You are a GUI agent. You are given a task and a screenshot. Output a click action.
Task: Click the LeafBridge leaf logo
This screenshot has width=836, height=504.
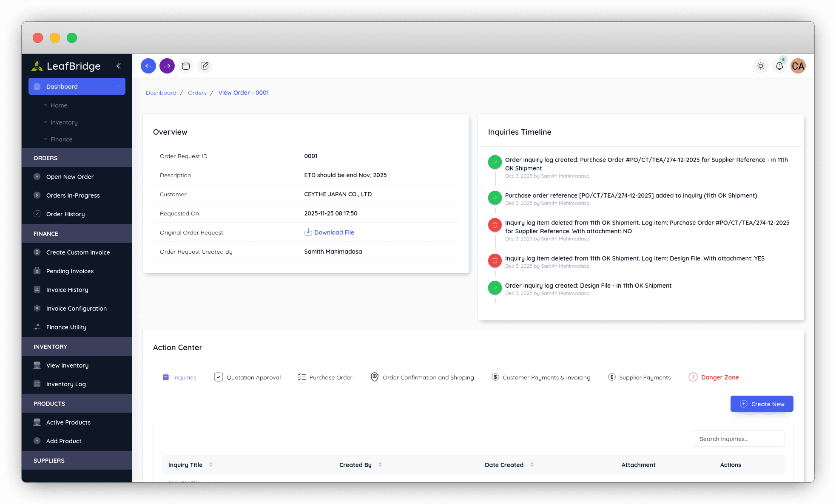pos(37,66)
